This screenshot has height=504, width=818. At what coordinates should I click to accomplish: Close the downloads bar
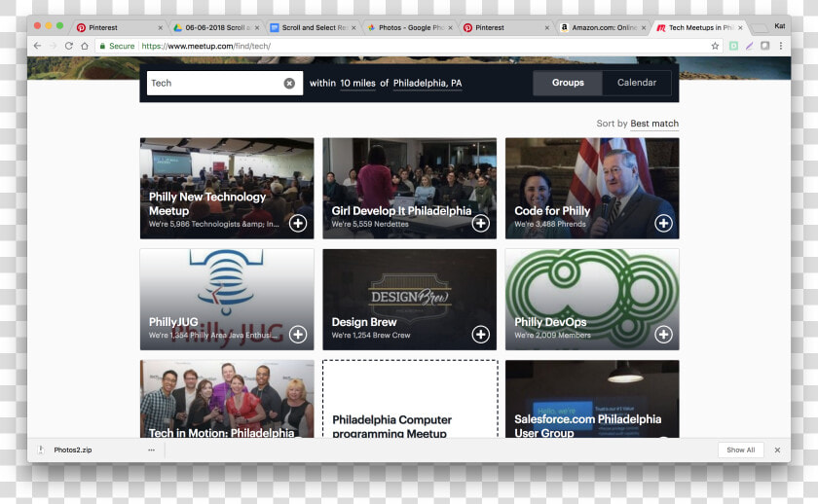pos(777,450)
